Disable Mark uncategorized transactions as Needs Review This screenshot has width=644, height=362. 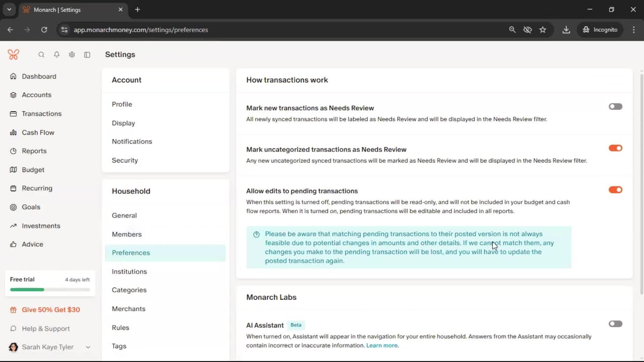[615, 148]
